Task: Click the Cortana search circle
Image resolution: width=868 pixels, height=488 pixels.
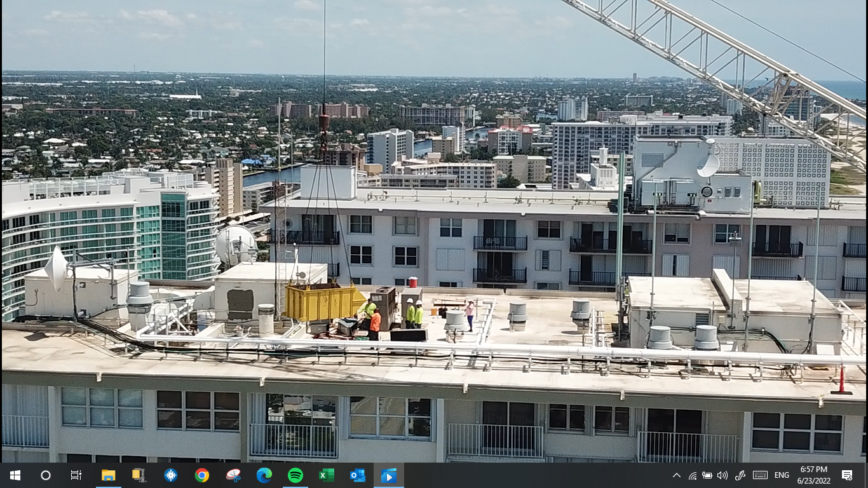Action: 45,475
